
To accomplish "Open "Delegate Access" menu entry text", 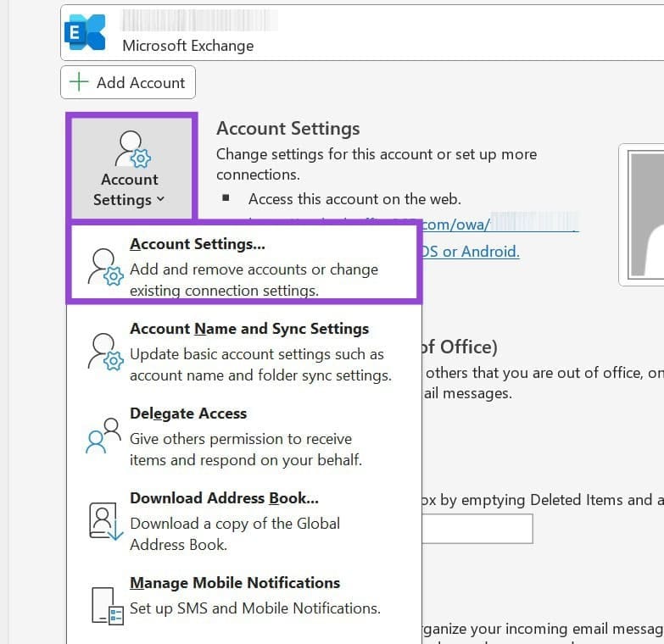I will pos(188,414).
